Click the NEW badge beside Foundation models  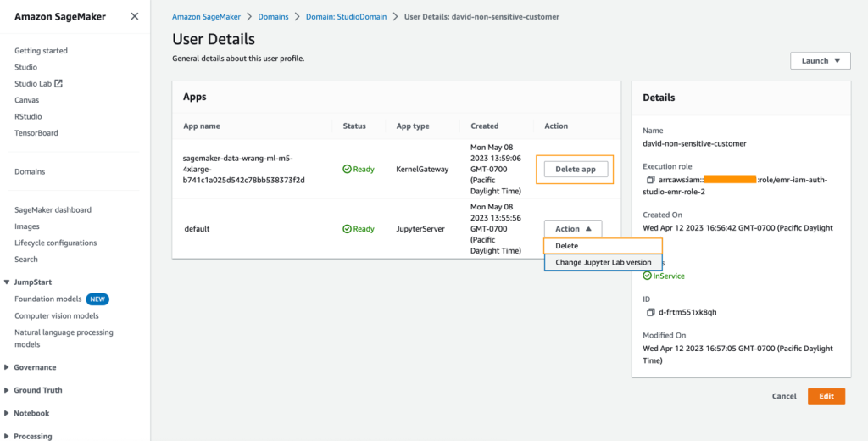tap(97, 299)
